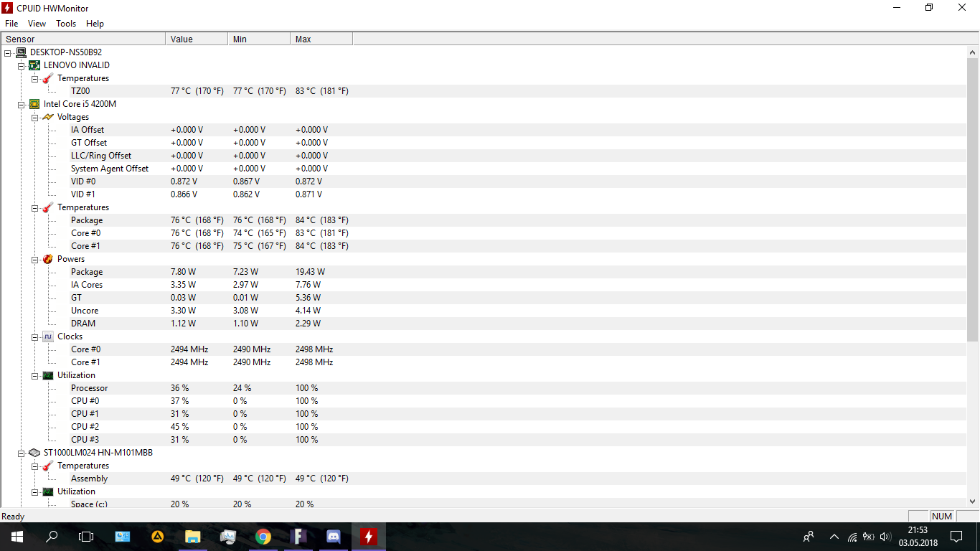This screenshot has width=980, height=551.
Task: Select the VID #0 row
Action: pyautogui.click(x=483, y=182)
